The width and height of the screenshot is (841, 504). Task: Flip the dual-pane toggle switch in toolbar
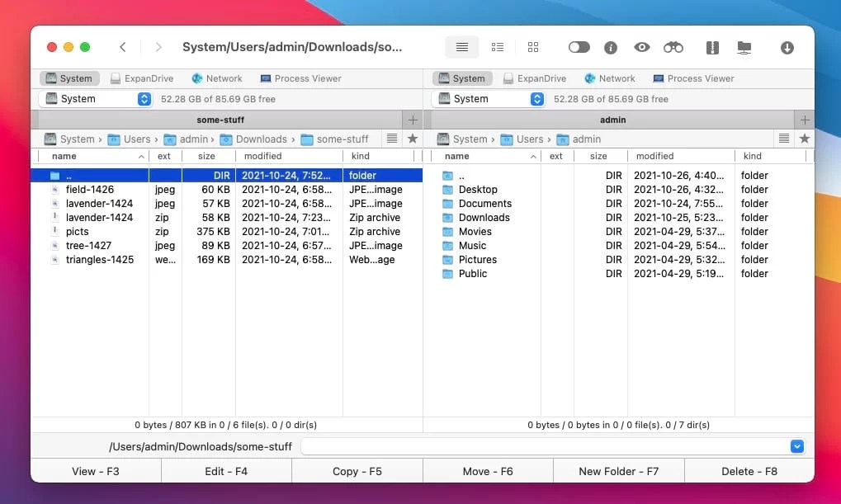[x=579, y=47]
